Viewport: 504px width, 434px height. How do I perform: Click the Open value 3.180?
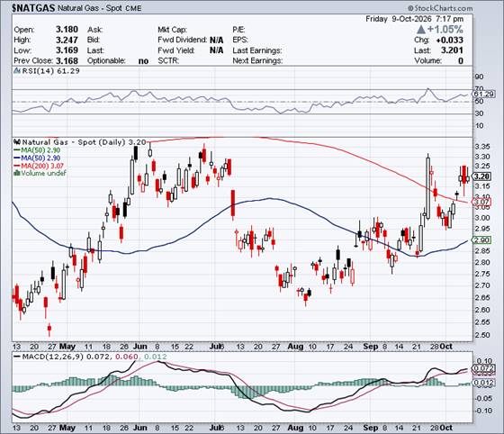click(x=67, y=30)
